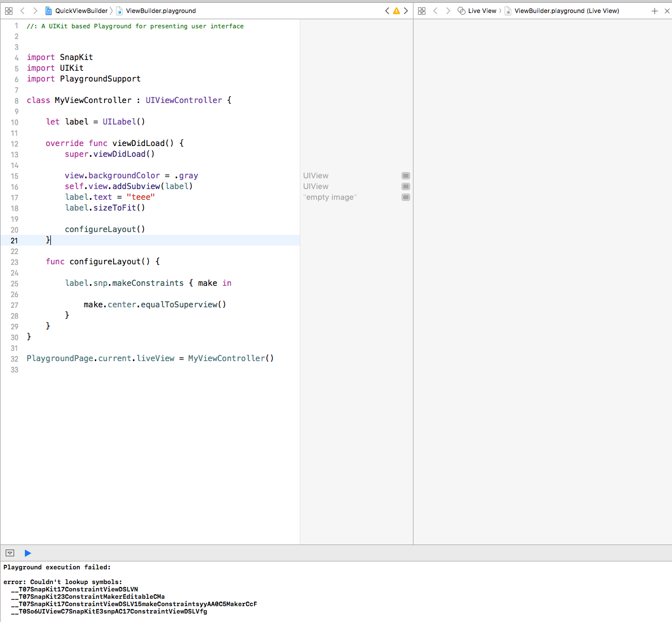Click QuickViewBuilder playground icon in jump bar
The image size is (672, 622).
point(49,11)
